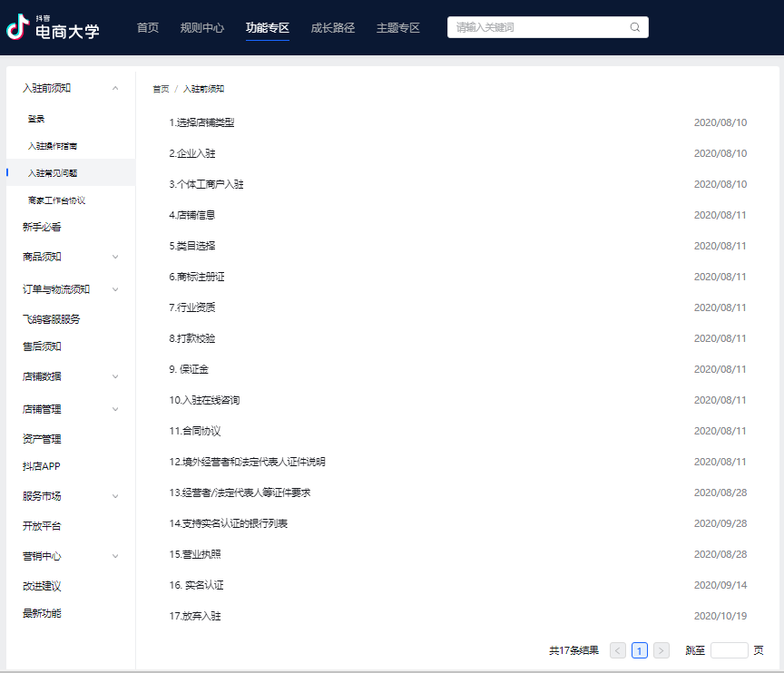Expand the 店铺数据 sidebar section
Image resolution: width=784 pixels, height=673 pixels.
(x=115, y=376)
